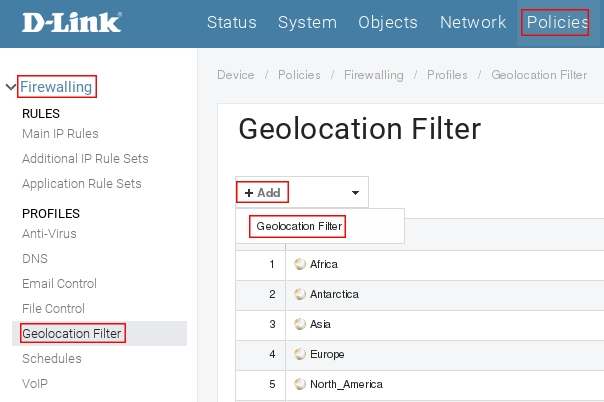Viewport: 604px width, 402px height.
Task: Navigate to Email Control profile
Action: (x=59, y=283)
